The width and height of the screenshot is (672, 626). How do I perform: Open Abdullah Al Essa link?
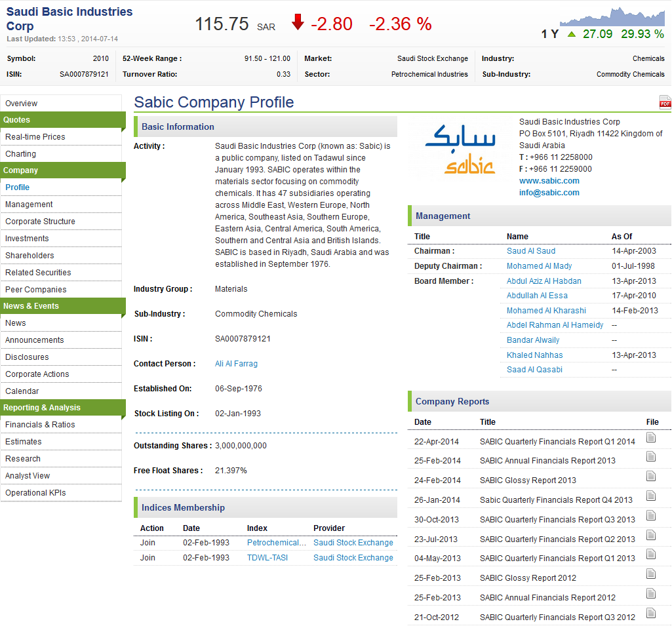coord(537,296)
